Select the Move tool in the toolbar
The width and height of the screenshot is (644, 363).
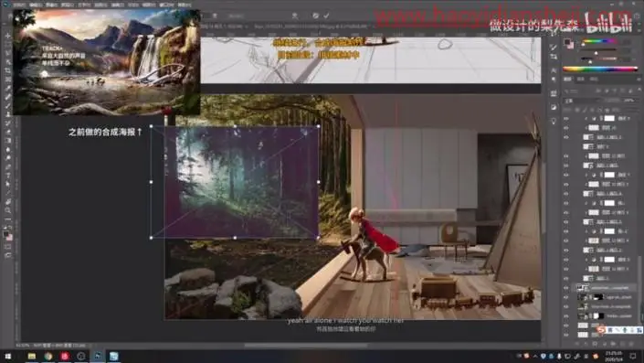point(8,37)
